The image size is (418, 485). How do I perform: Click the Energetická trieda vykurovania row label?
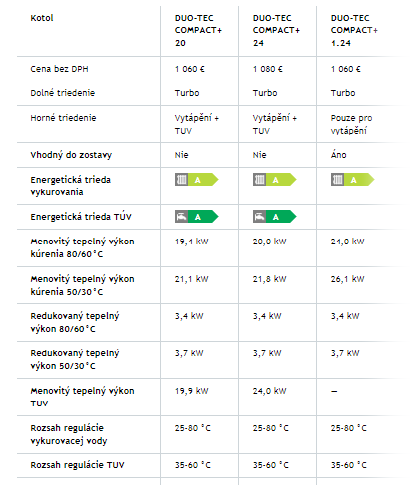point(70,186)
